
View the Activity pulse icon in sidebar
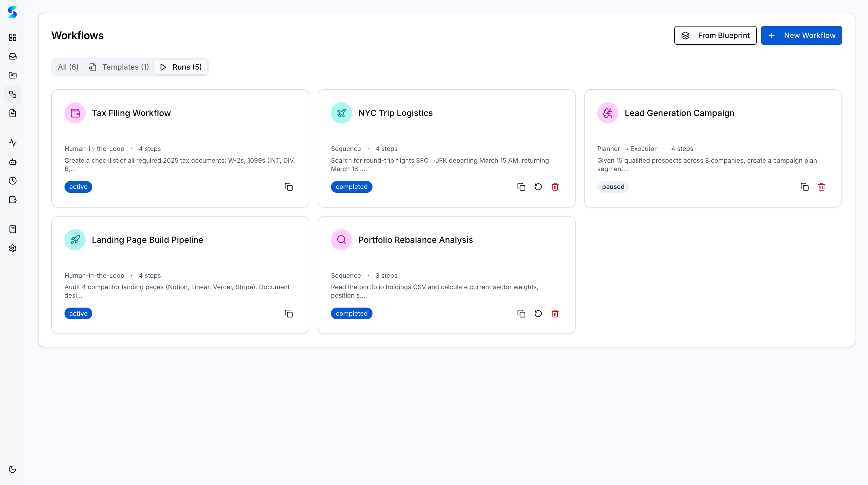12,143
